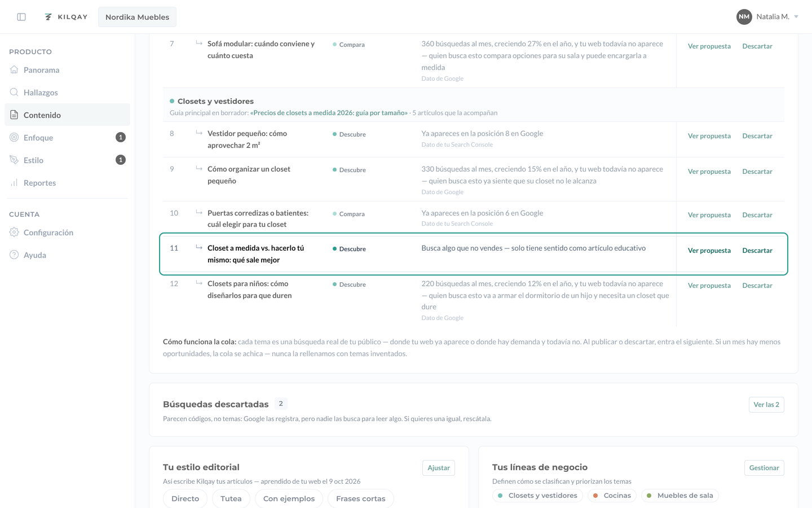Click the Gestionar business lines button
Screen dimensions: 812x508
click(764, 468)
